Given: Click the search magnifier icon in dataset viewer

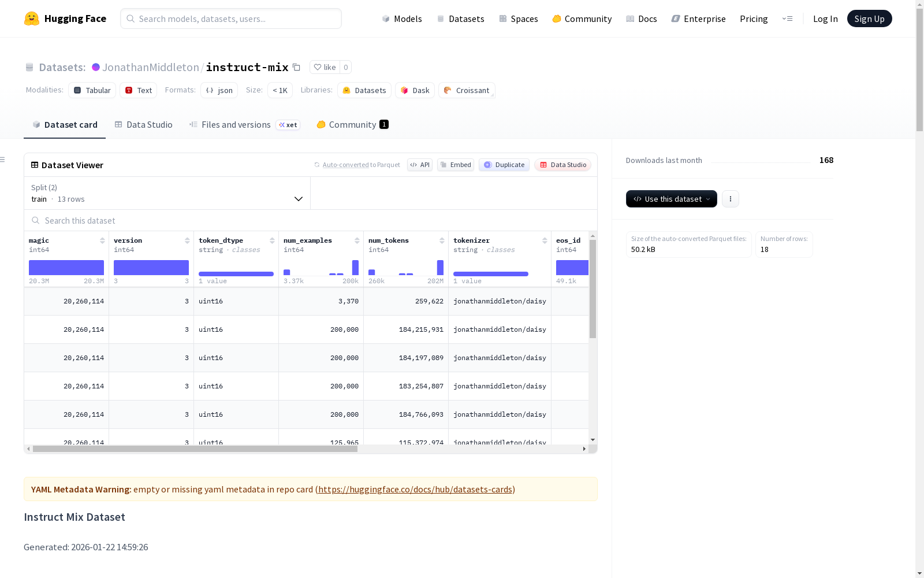Looking at the screenshot, I should click(36, 220).
